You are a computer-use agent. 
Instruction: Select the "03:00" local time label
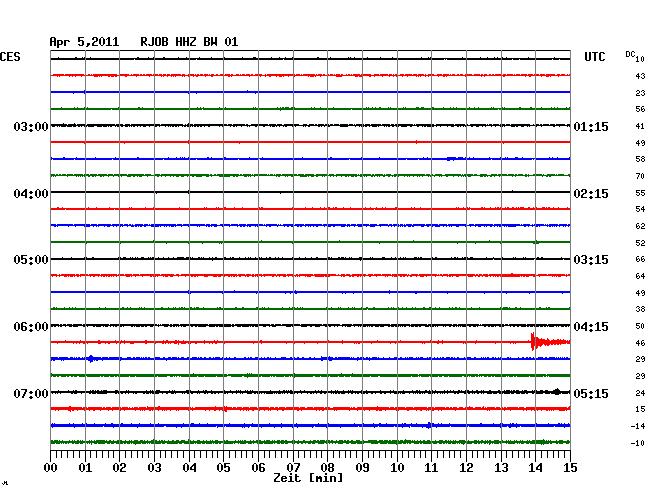pyautogui.click(x=31, y=126)
